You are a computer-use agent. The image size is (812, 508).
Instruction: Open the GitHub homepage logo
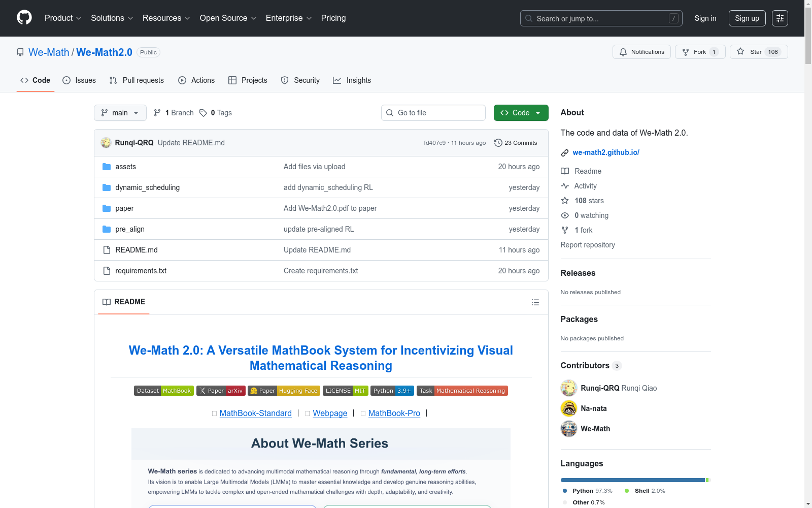pos(24,18)
